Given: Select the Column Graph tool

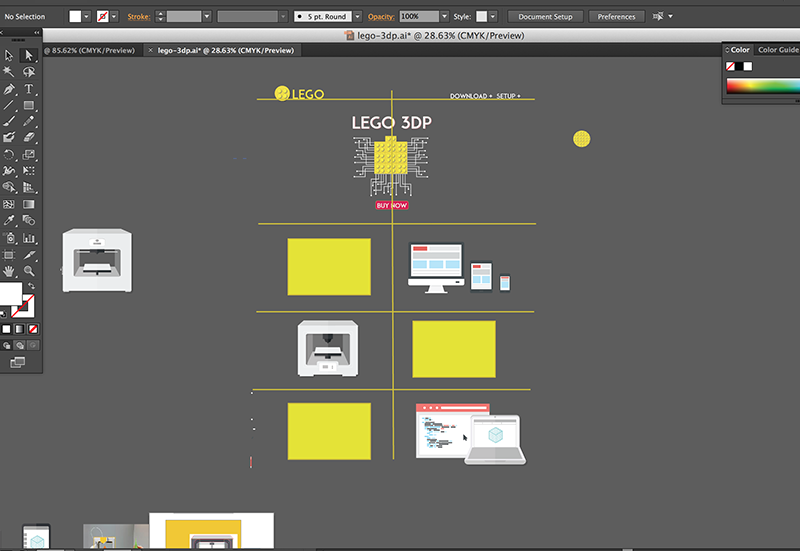Looking at the screenshot, I should click(x=29, y=238).
